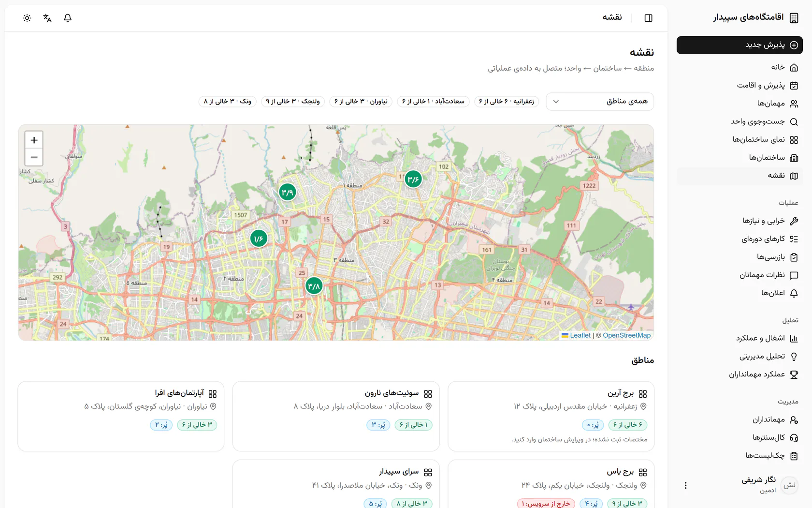Click the چک‌لیست‌ها clipboard icon
Viewport: 812px width, 508px height.
pos(794,456)
